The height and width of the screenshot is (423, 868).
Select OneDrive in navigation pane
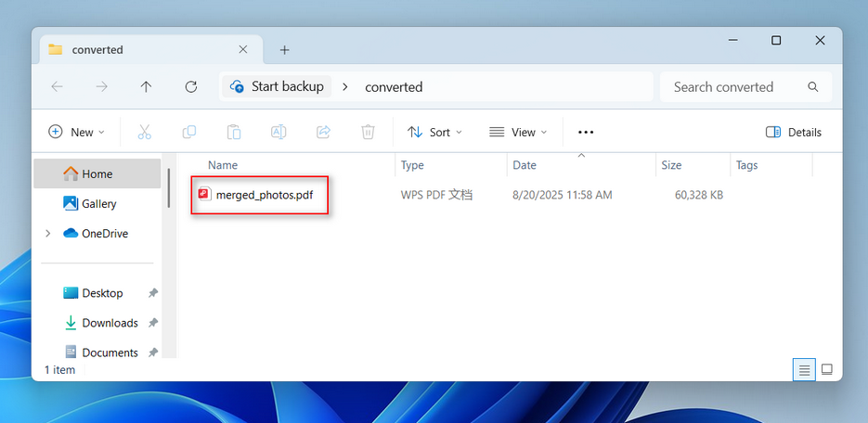105,234
